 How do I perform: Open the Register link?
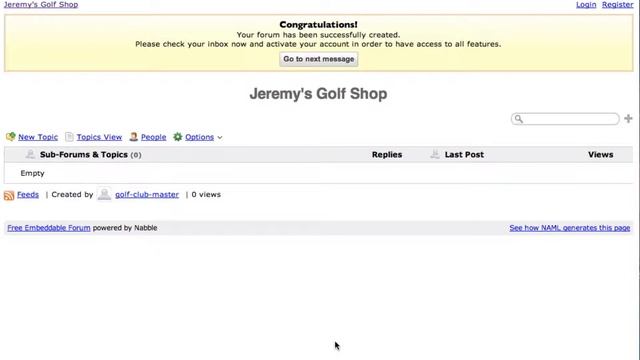pyautogui.click(x=618, y=4)
